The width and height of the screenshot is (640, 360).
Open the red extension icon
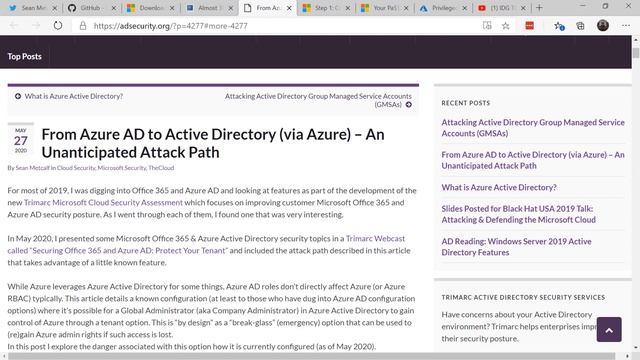tap(529, 26)
